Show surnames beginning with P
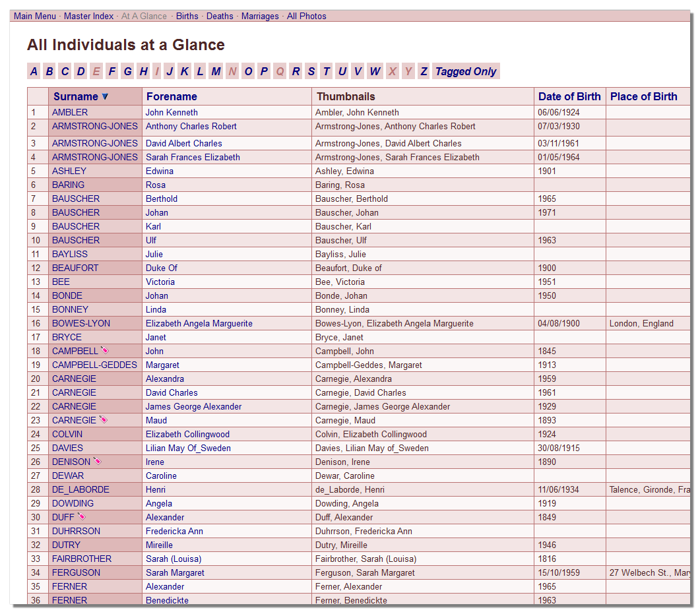The image size is (700, 614). 265,71
